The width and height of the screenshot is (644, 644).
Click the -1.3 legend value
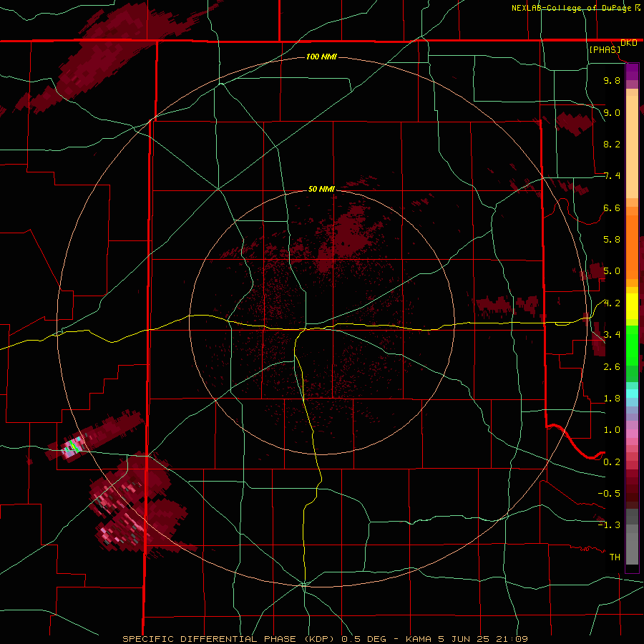point(609,525)
